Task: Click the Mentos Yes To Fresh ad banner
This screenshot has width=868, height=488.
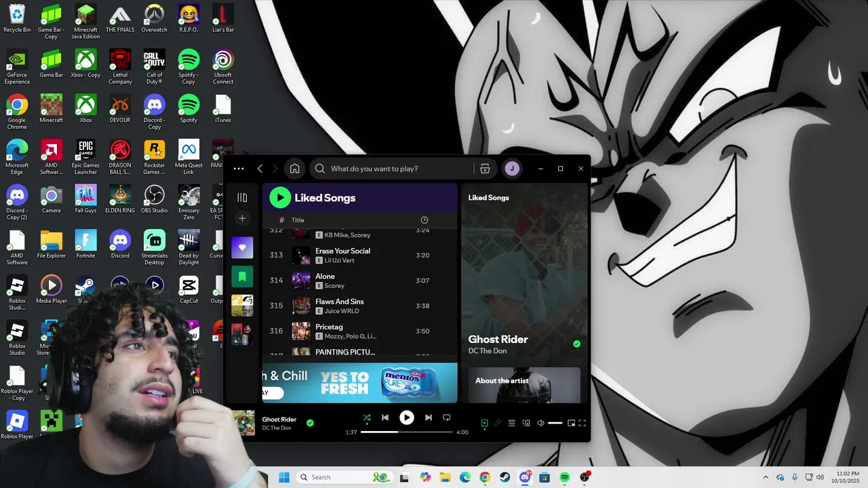Action: [360, 383]
